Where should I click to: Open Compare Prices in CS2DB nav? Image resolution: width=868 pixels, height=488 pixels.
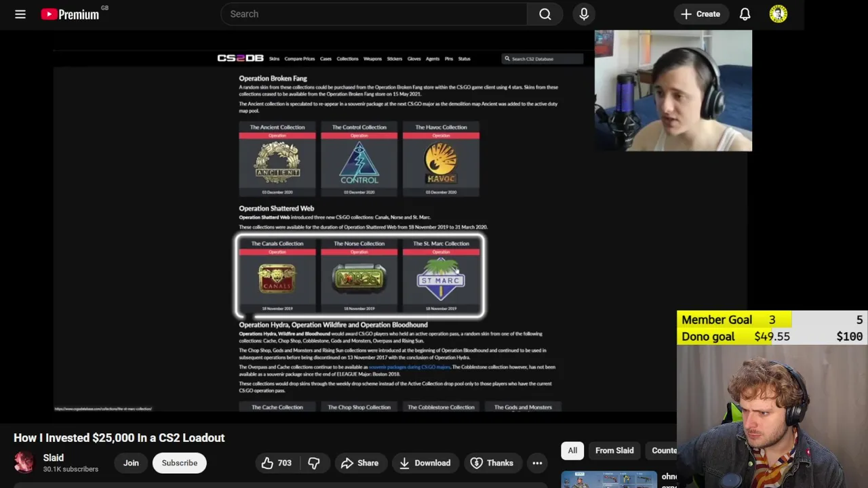point(300,59)
